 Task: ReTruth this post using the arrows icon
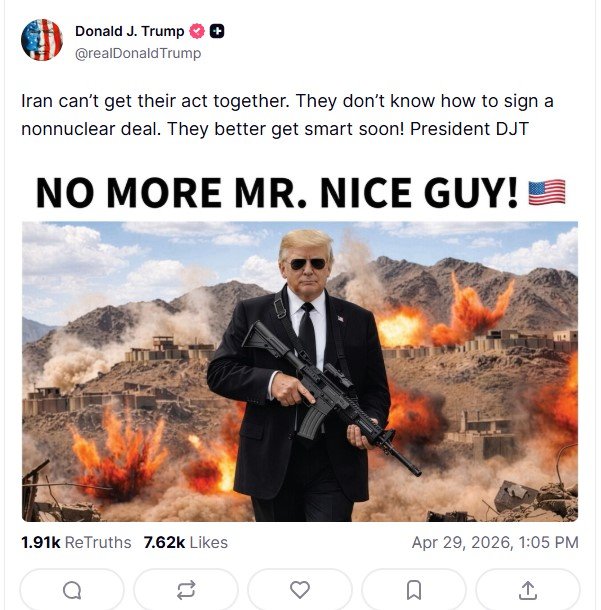186,590
